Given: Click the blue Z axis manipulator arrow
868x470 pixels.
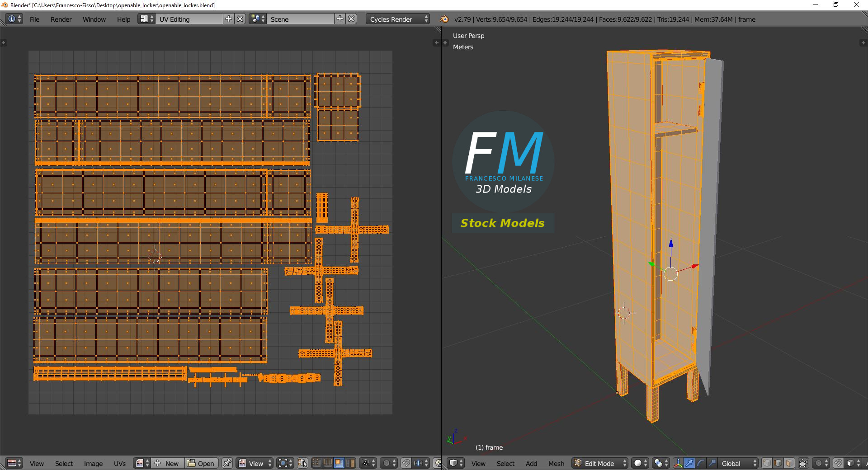Looking at the screenshot, I should (x=671, y=243).
